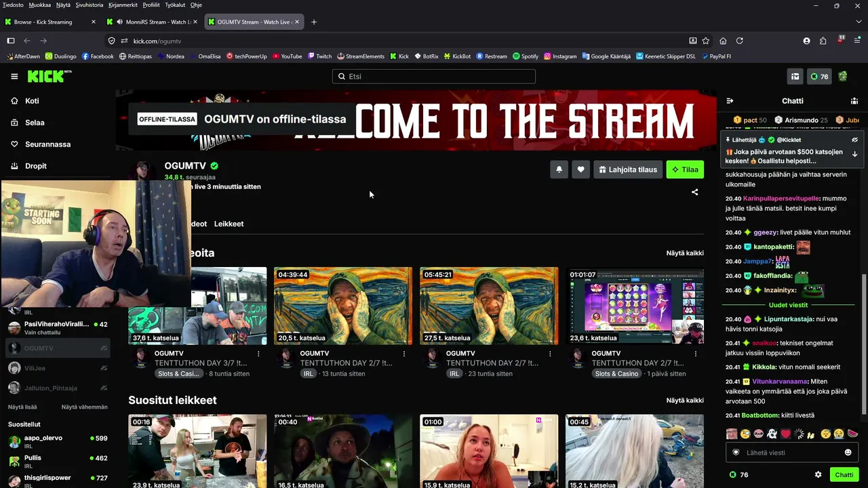The width and height of the screenshot is (868, 488).
Task: Insert the watermelon emote in chat
Action: (x=853, y=434)
